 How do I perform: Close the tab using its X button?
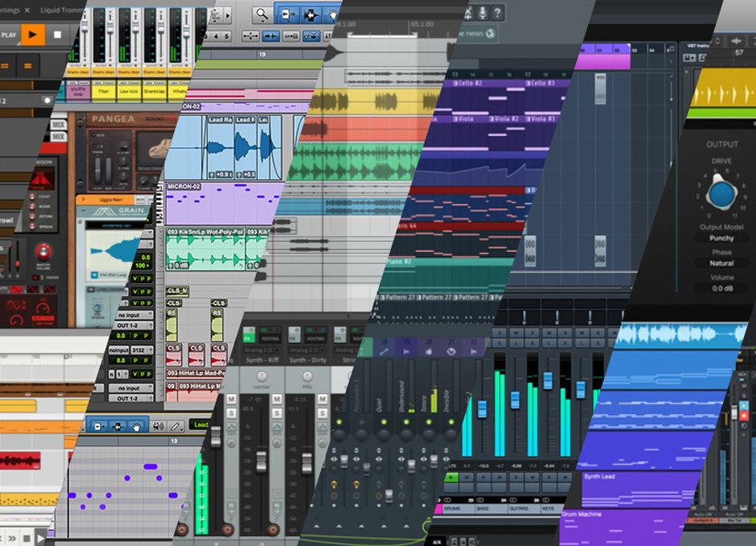click(27, 9)
